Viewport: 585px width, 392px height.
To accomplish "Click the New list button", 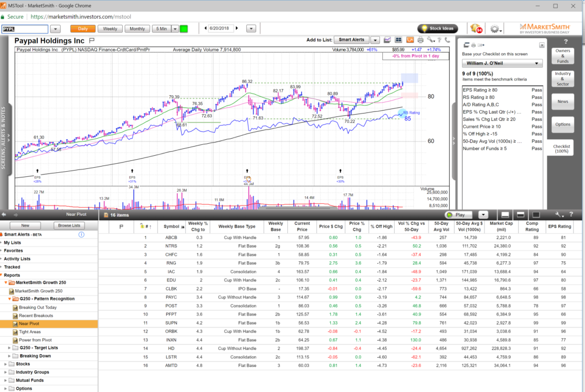I will click(x=25, y=225).
